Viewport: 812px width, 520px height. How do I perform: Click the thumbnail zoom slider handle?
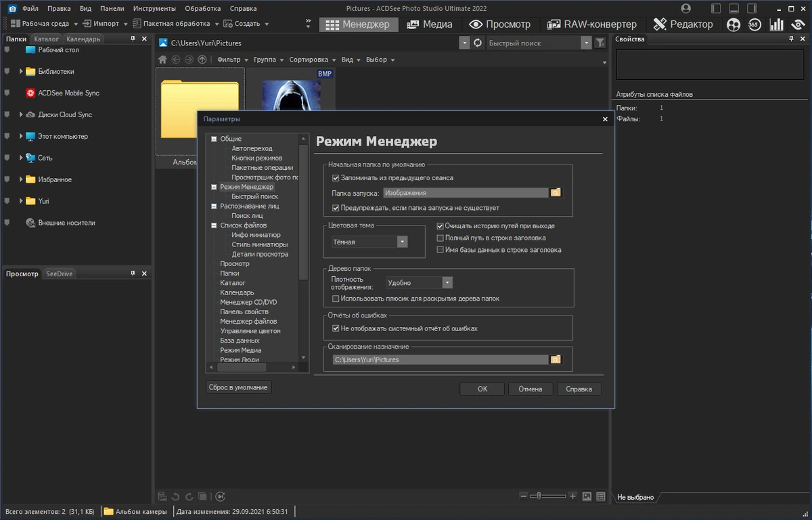tap(539, 496)
